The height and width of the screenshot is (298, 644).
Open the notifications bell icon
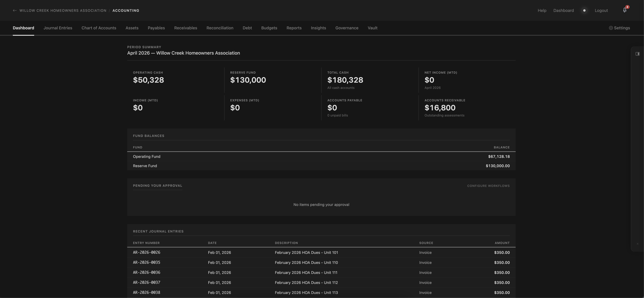tap(625, 10)
